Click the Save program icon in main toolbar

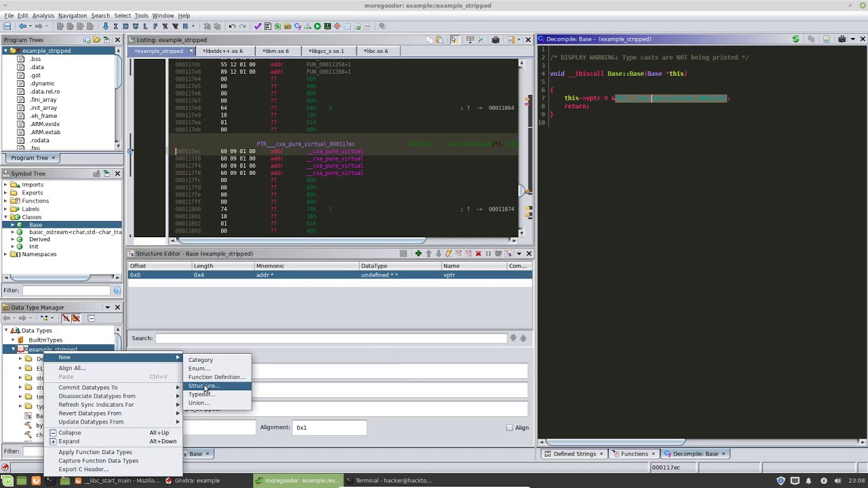pyautogui.click(x=7, y=26)
